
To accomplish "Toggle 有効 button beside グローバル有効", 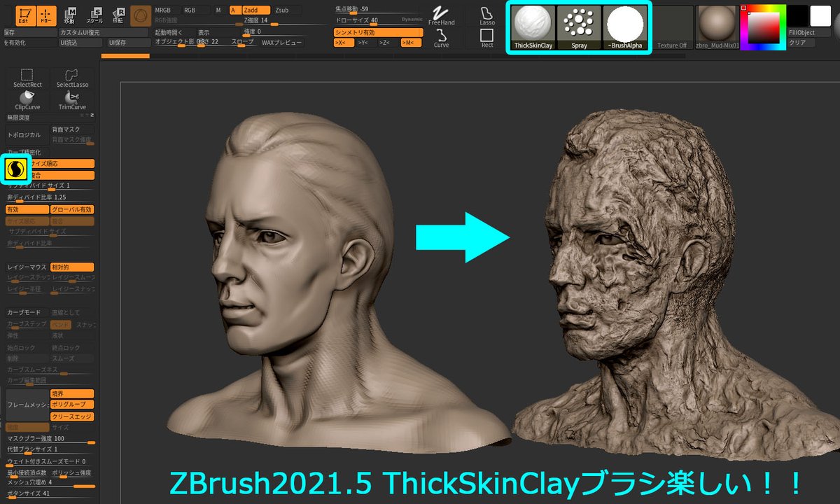I will click(27, 210).
